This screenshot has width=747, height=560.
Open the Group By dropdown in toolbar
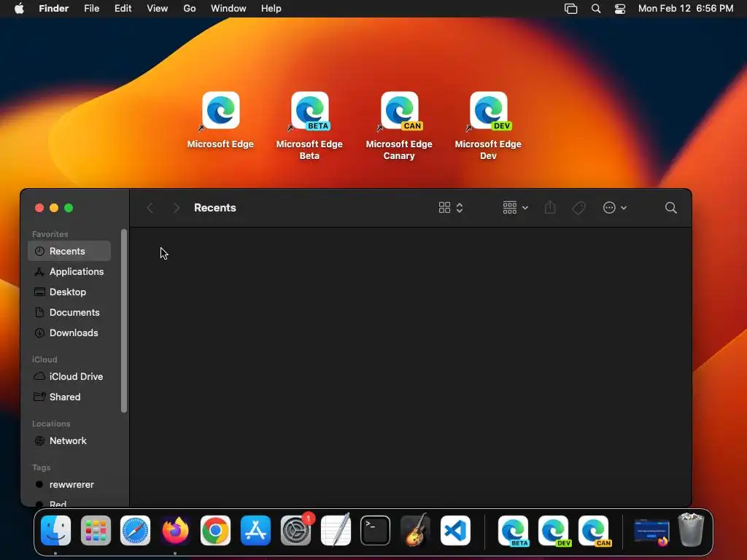tap(516, 208)
